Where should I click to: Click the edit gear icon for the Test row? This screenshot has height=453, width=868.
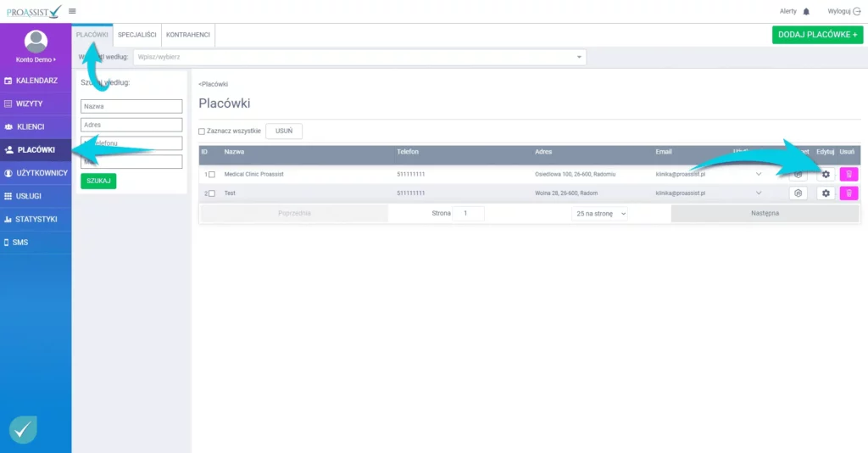(x=826, y=193)
